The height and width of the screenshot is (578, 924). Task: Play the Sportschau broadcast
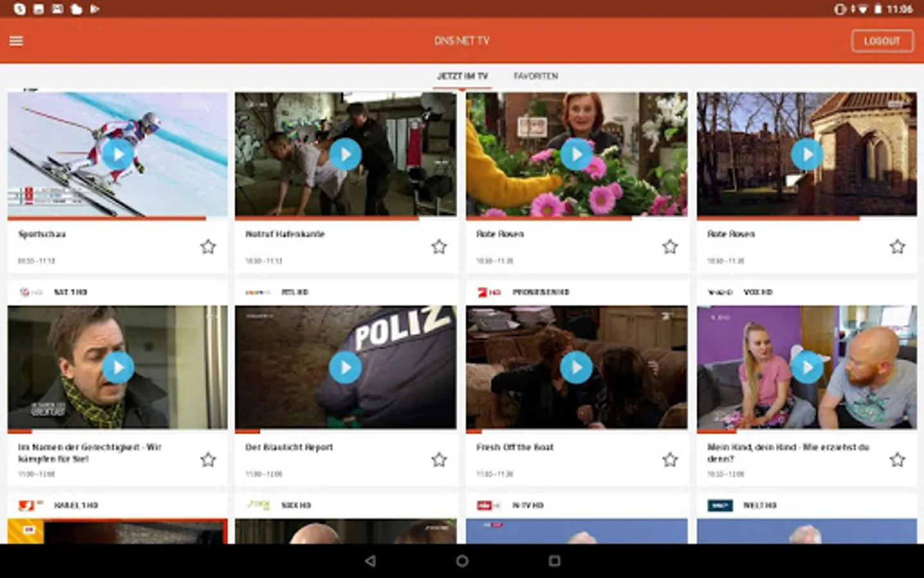[x=118, y=155]
